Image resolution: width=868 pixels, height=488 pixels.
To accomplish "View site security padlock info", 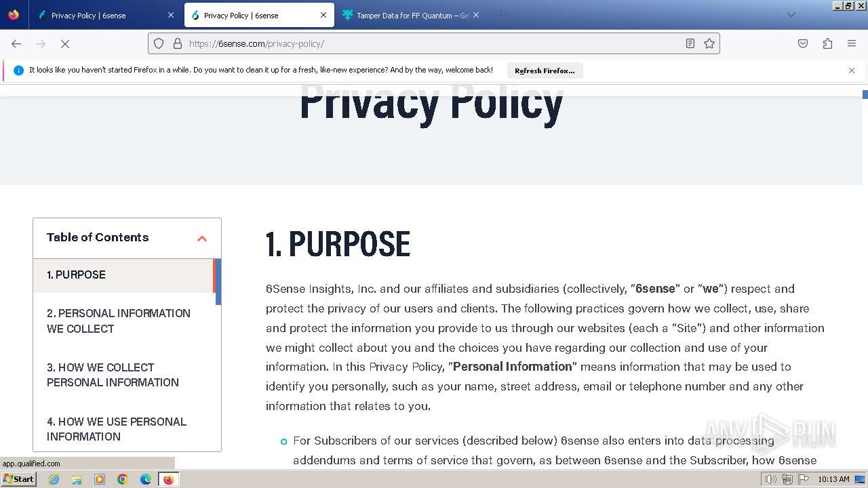I will 178,43.
